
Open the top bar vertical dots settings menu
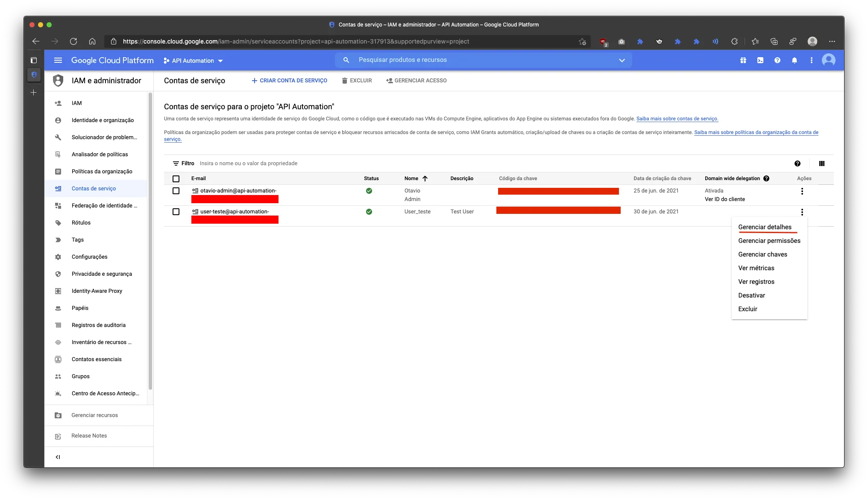[x=811, y=60]
